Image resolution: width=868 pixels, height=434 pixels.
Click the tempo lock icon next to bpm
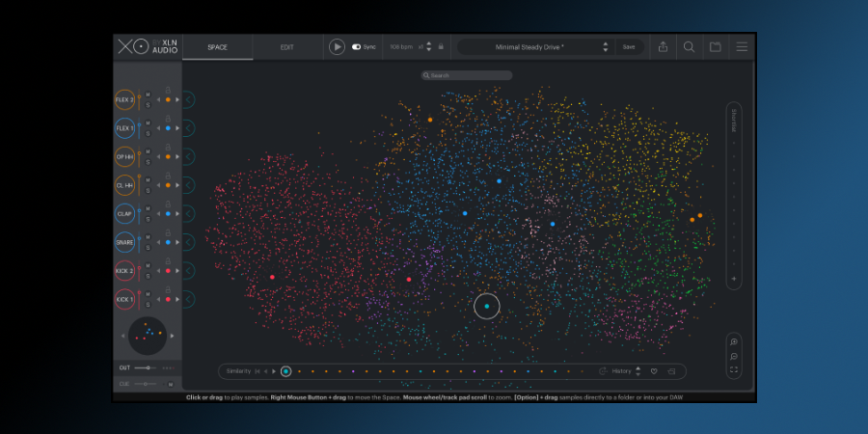[x=441, y=47]
